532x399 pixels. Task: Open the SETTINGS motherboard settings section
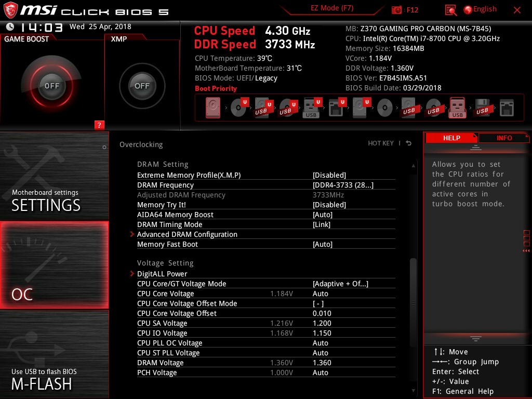click(54, 176)
